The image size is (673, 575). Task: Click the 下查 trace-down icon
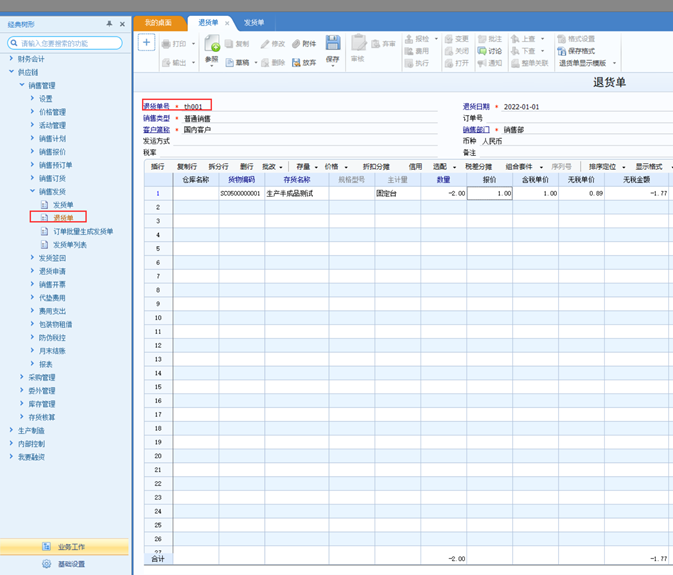[x=515, y=51]
